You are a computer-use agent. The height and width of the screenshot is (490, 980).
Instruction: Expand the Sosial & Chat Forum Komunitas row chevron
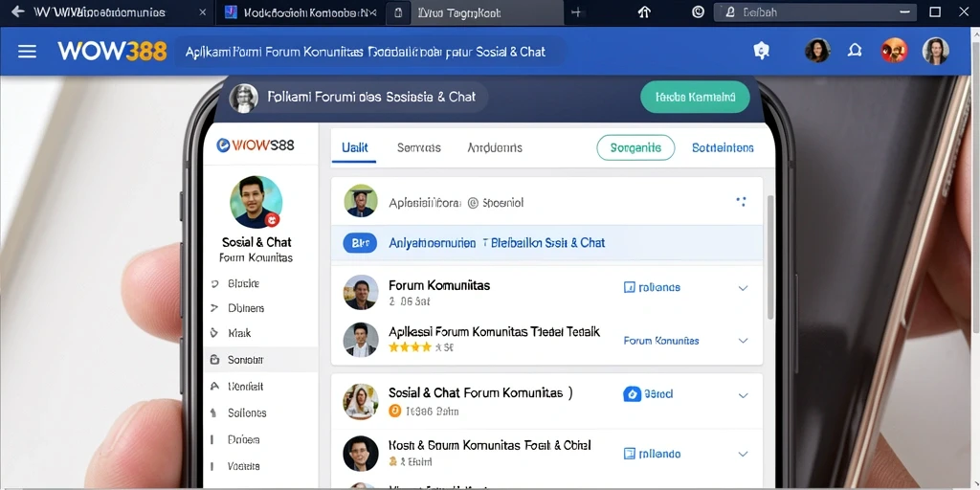[743, 395]
